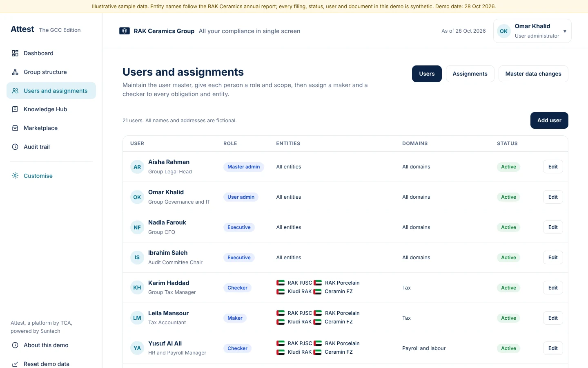Click the Users and assignments people icon
The width and height of the screenshot is (588, 368).
click(x=15, y=91)
